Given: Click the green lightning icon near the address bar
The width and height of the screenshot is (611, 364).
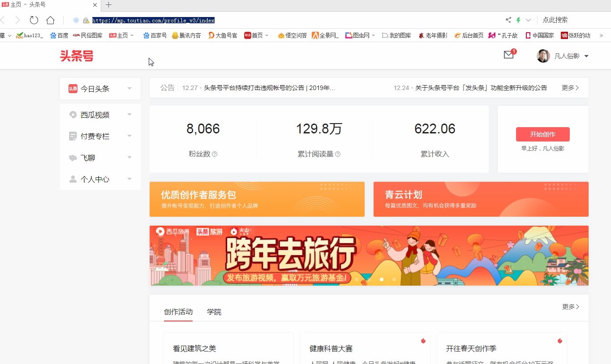Looking at the screenshot, I should [519, 20].
